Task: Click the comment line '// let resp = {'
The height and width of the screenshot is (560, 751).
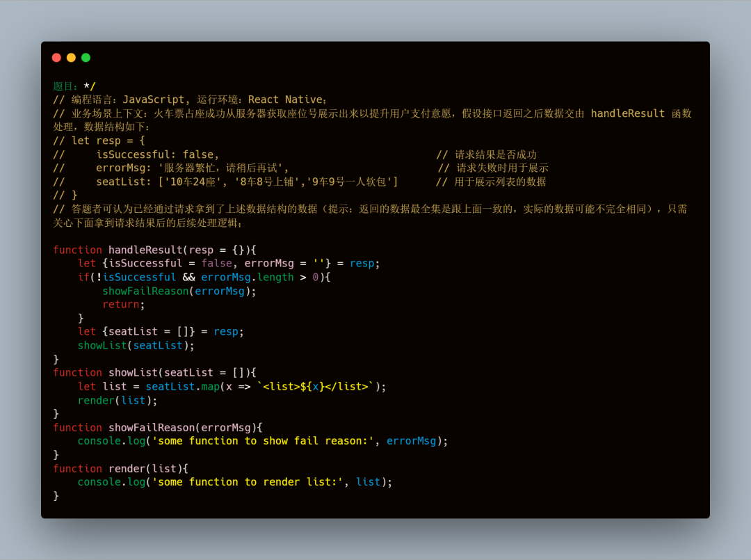Action: click(x=99, y=141)
